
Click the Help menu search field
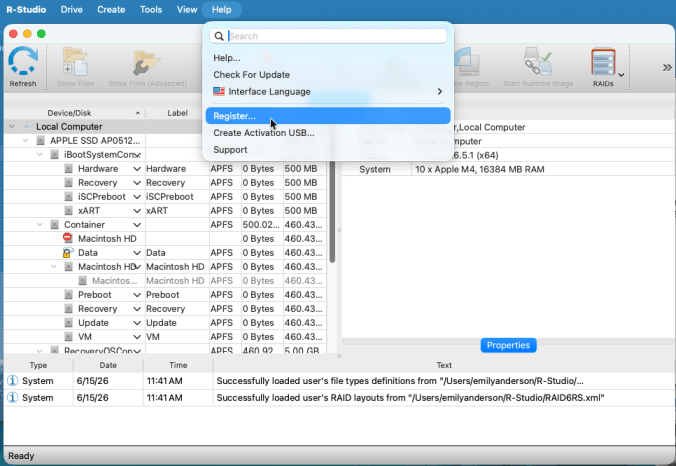tap(328, 36)
